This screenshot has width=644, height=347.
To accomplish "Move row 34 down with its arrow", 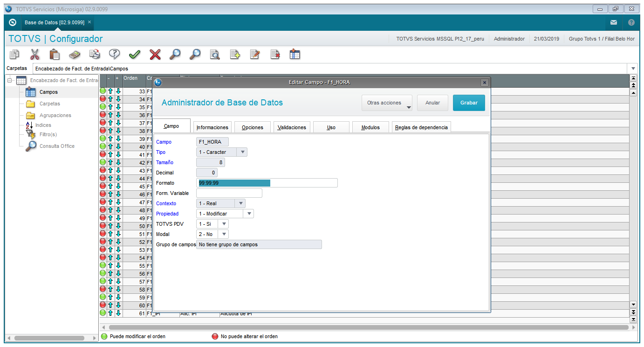I will (x=118, y=99).
